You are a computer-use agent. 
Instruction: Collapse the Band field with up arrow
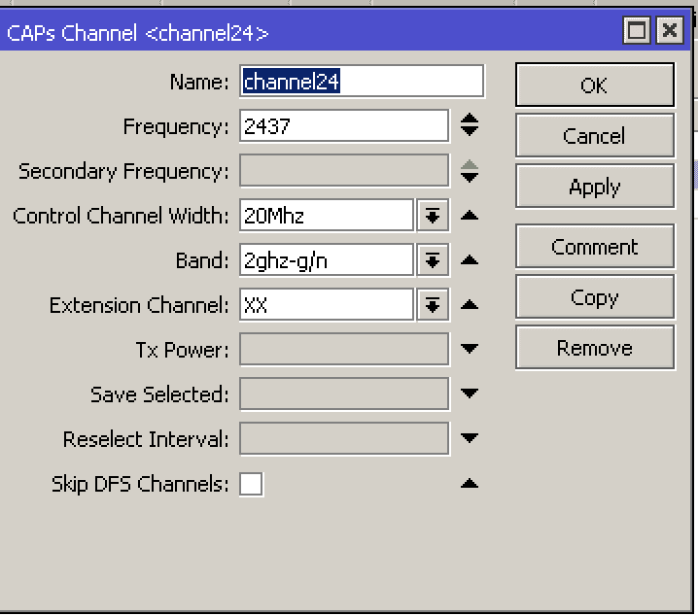tap(470, 260)
